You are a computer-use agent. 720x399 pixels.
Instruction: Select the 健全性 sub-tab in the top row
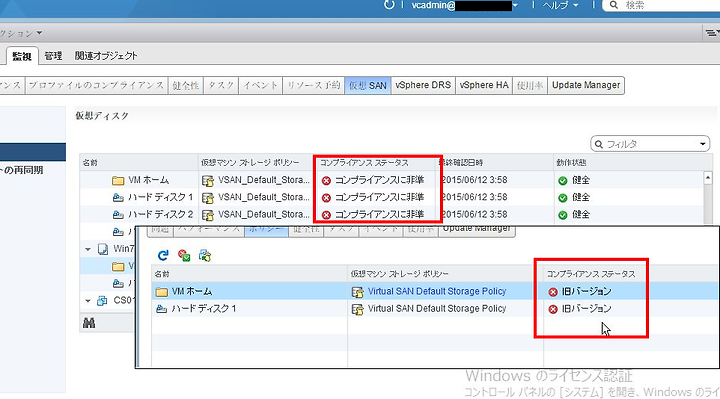coord(186,85)
